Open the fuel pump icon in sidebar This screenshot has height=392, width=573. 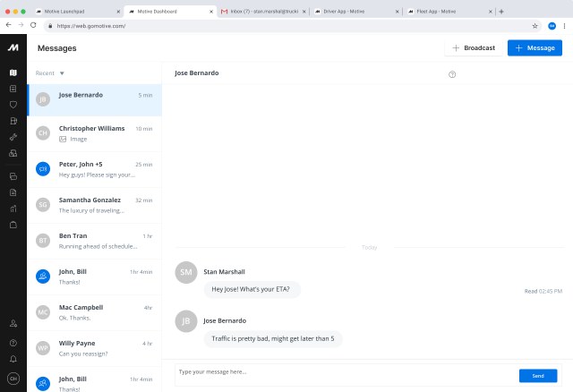click(13, 121)
